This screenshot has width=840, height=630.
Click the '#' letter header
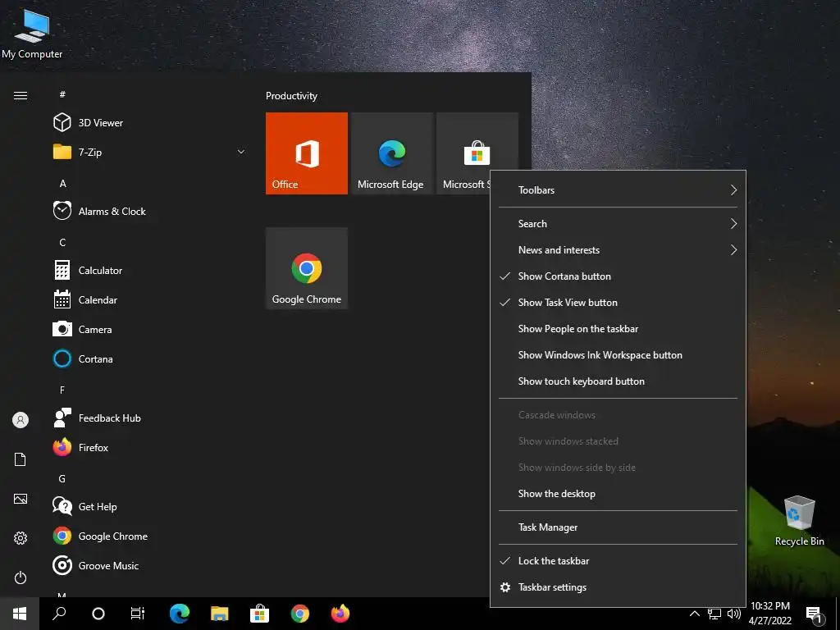tap(62, 94)
